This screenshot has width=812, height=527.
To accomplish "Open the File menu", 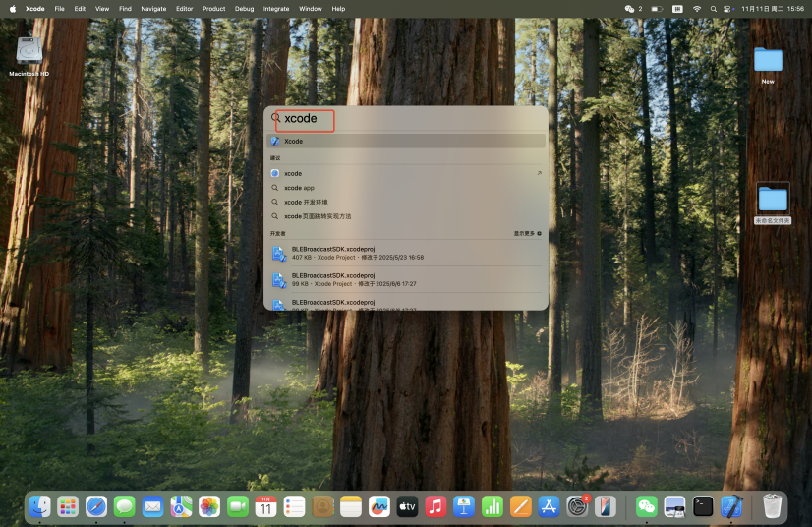I will click(x=60, y=9).
